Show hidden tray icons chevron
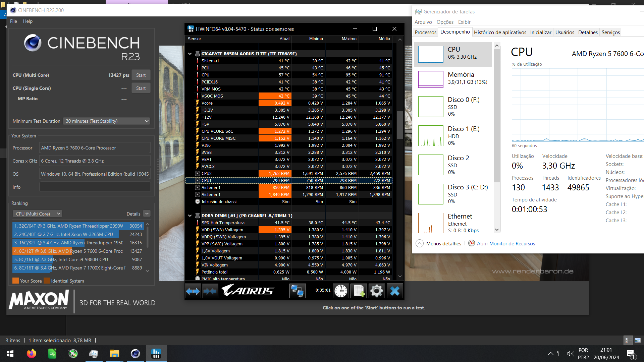The image size is (644, 362). 551,354
